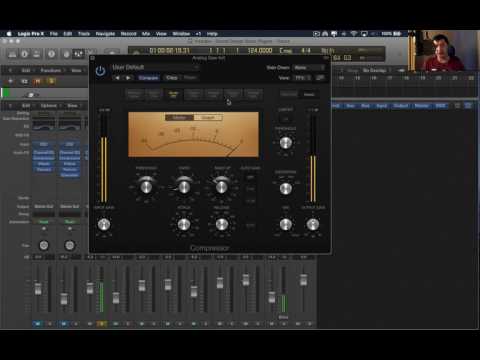The width and height of the screenshot is (480, 360).
Task: Click the first channel's volume fader
Action: 38,289
